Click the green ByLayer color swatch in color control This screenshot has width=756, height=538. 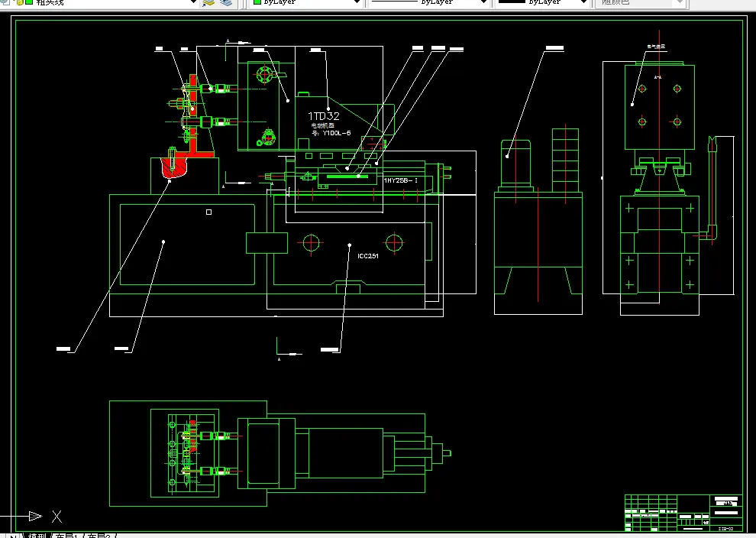coord(257,2)
